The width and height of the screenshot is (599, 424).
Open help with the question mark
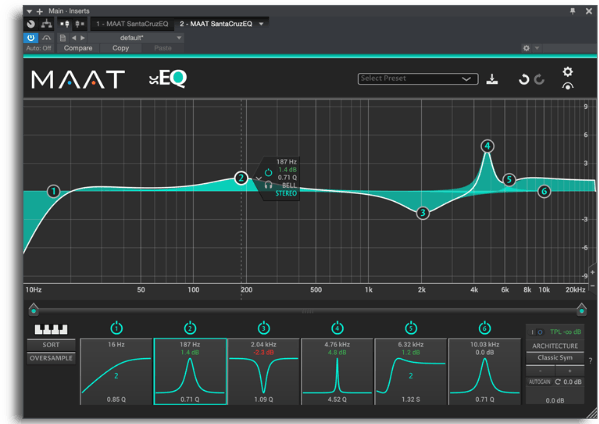pyautogui.click(x=590, y=360)
